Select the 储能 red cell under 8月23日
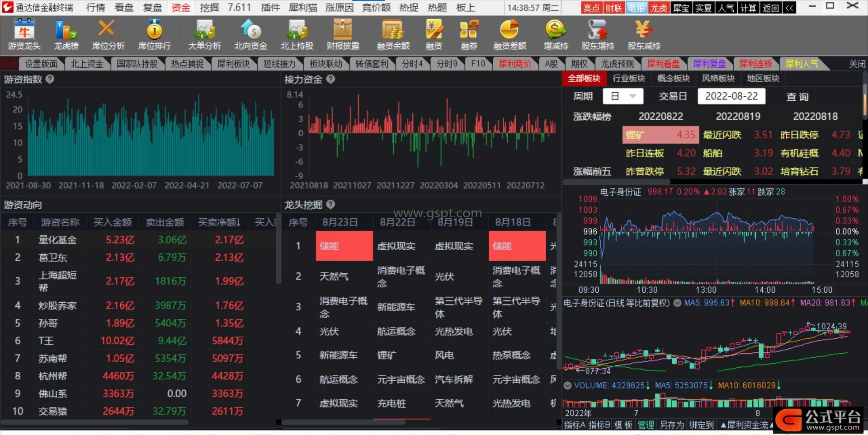 [x=344, y=246]
